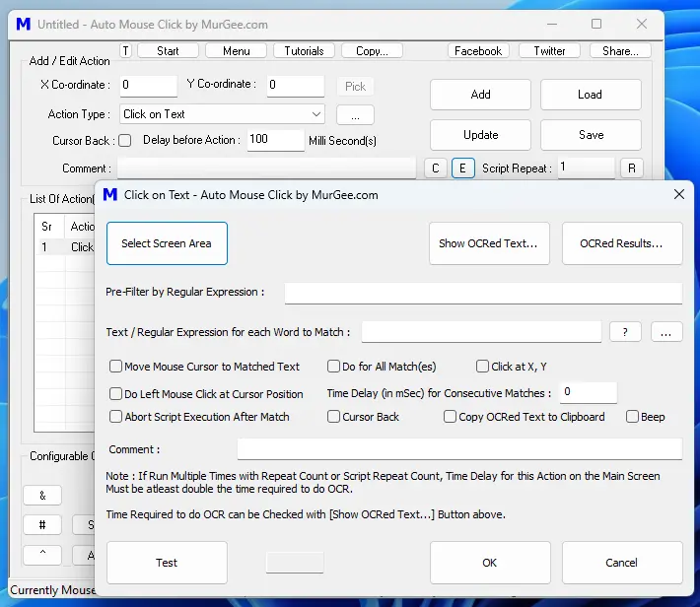Focus the Script Repeat field
This screenshot has width=700, height=607.
click(586, 168)
